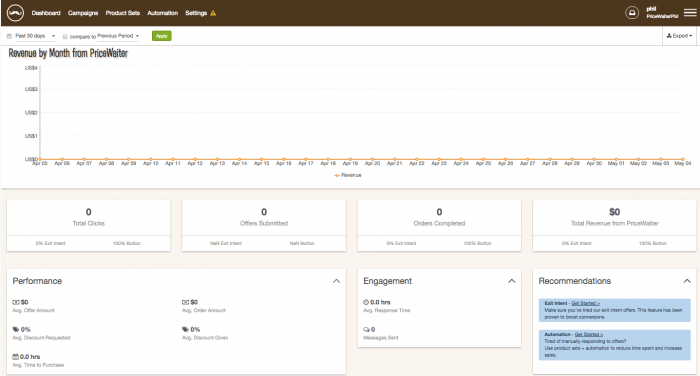This screenshot has width=700, height=376.
Task: Click the green Apply button
Action: pyautogui.click(x=162, y=36)
